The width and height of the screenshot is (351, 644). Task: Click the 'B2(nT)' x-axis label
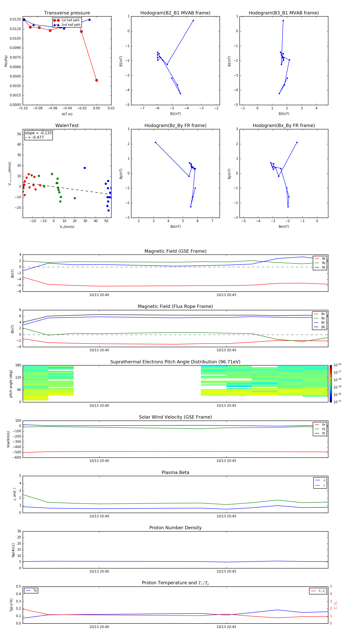pyautogui.click(x=175, y=114)
